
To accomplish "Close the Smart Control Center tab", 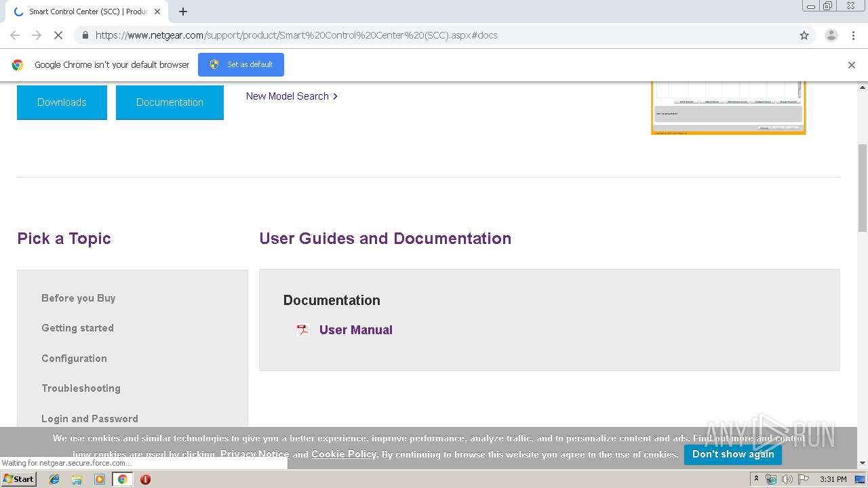I will (x=157, y=12).
